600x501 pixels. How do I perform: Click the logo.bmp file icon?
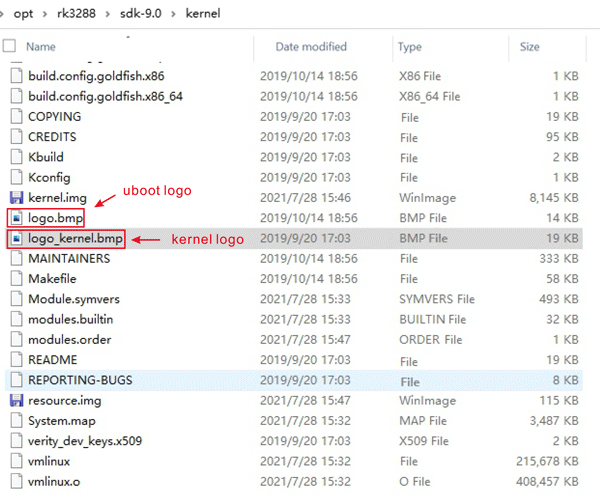click(15, 218)
